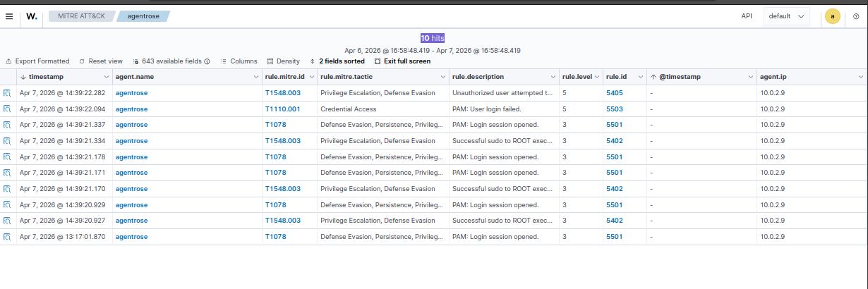Expand the default index pattern dropdown
868x289 pixels.
tap(786, 16)
